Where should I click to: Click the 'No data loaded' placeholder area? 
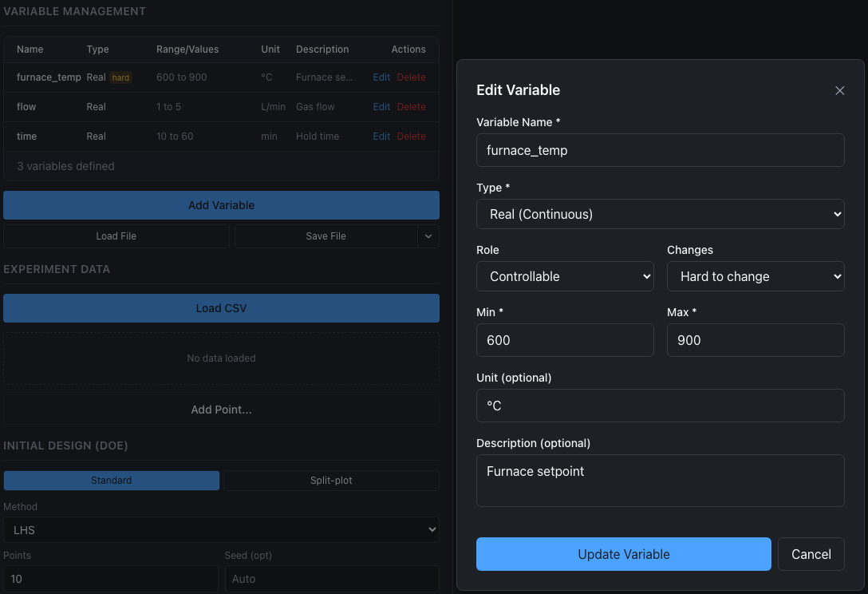coord(222,358)
